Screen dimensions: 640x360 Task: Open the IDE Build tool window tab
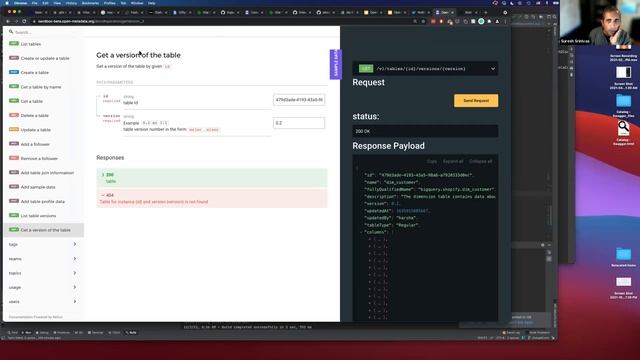[x=131, y=333]
